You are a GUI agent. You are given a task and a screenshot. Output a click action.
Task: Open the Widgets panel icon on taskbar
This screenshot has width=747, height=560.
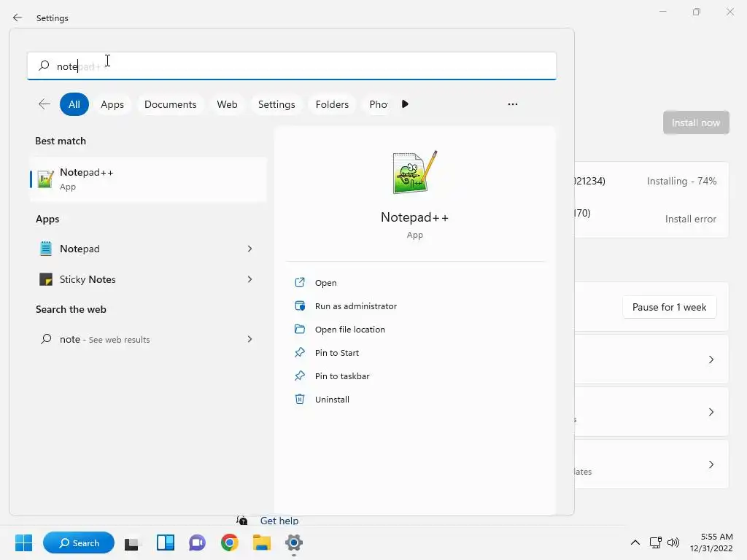coord(166,542)
